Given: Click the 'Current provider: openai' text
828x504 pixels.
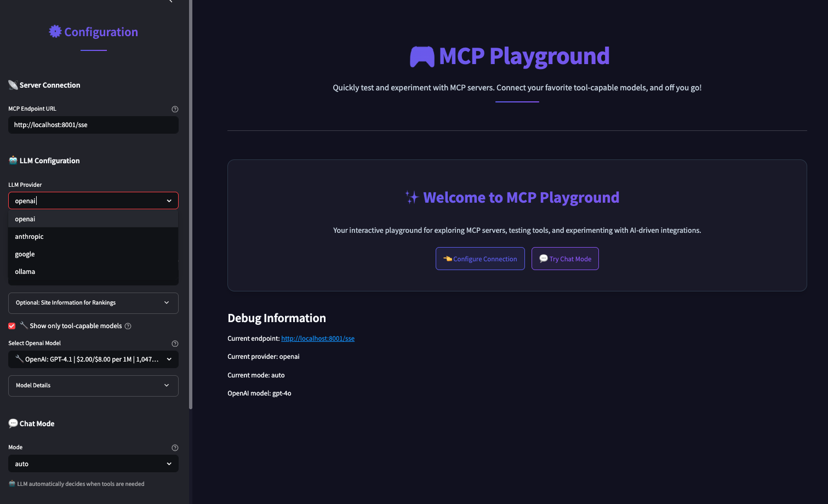Looking at the screenshot, I should pyautogui.click(x=264, y=357).
